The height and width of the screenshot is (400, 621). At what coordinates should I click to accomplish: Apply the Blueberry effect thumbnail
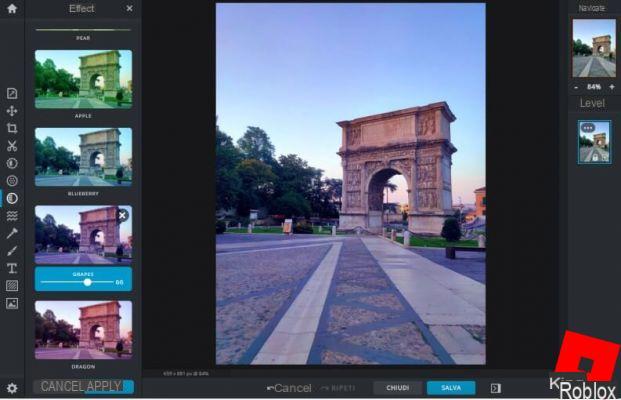pos(83,157)
